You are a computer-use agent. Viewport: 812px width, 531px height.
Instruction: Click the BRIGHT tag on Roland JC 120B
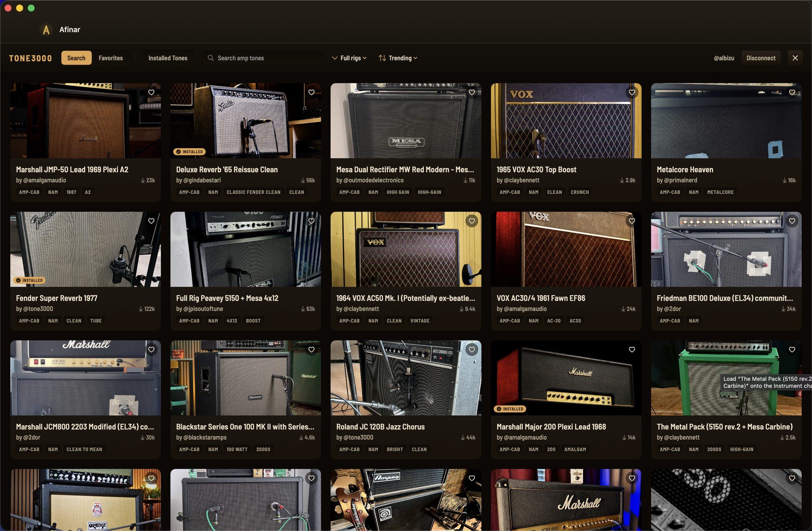click(x=395, y=449)
